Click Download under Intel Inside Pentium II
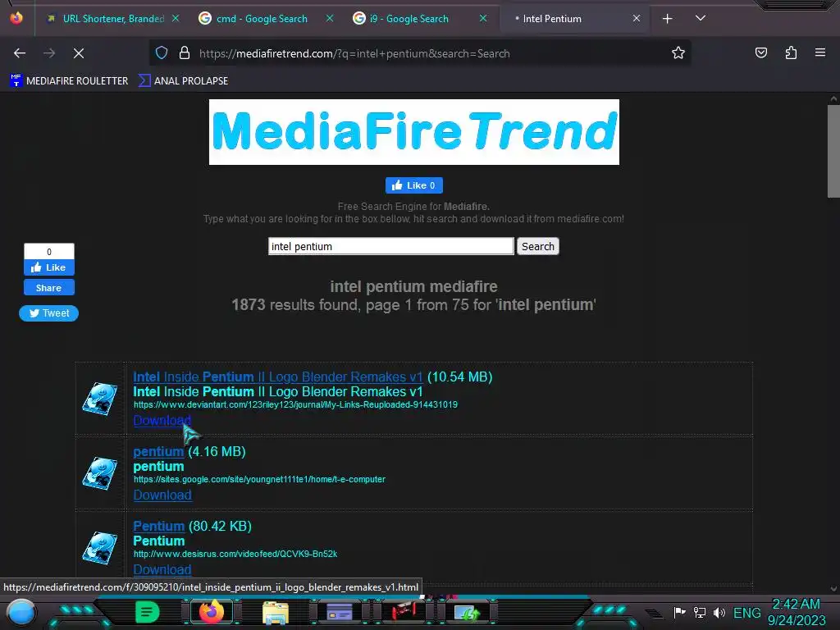This screenshot has width=840, height=630. pos(162,421)
